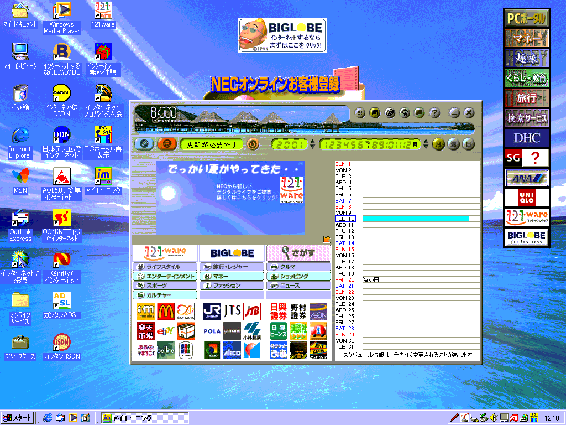566x425 pixels.
Task: Open the red ISDN desktop shortcut
Action: pos(62,347)
